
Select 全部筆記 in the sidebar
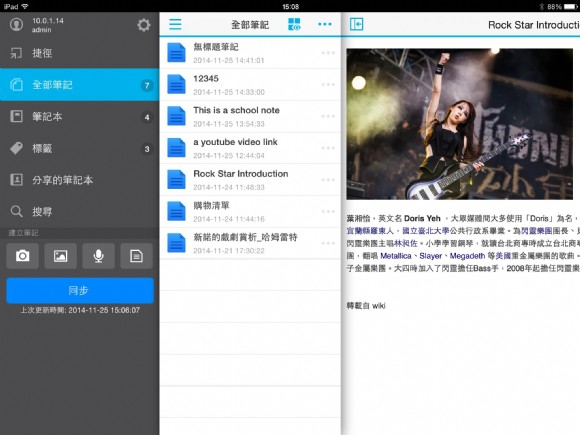tap(80, 85)
